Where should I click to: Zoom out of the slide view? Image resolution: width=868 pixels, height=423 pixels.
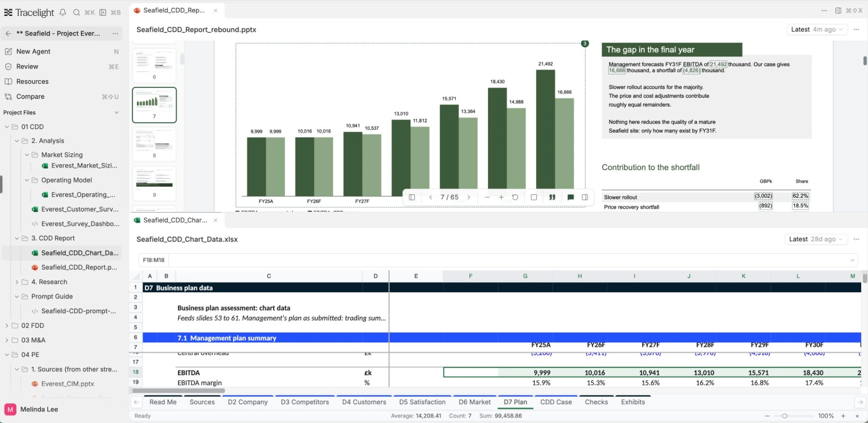(487, 197)
